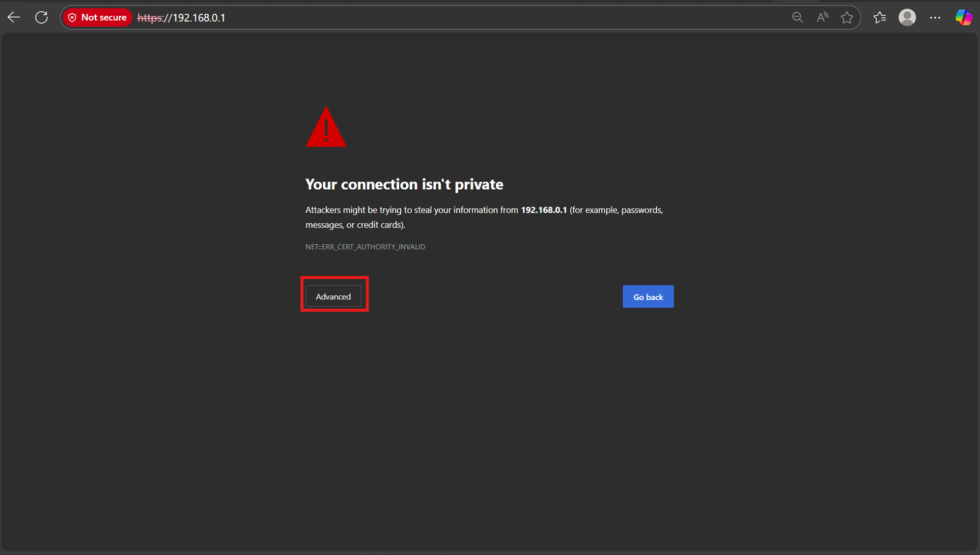
Task: Click the red warning triangle graphic
Action: click(x=326, y=129)
